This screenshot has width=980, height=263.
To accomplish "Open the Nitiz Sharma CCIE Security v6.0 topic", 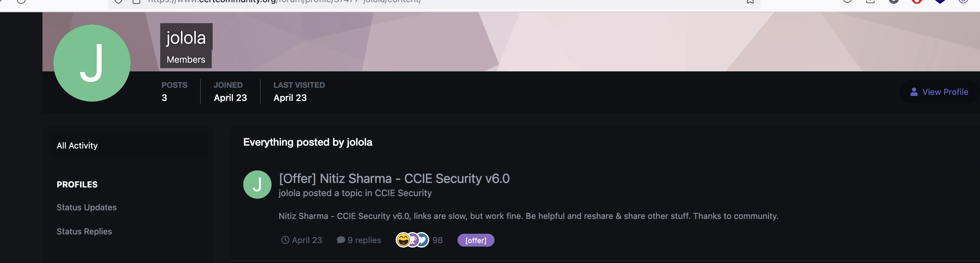I will 394,178.
